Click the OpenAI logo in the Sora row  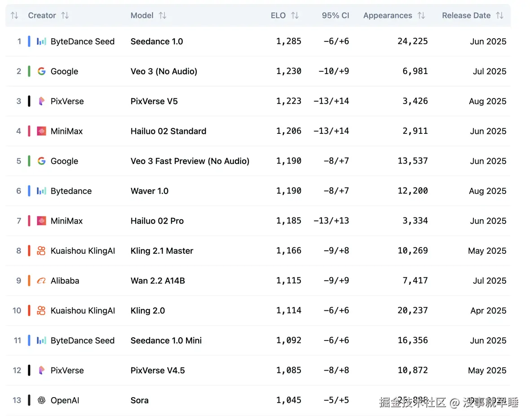click(41, 400)
